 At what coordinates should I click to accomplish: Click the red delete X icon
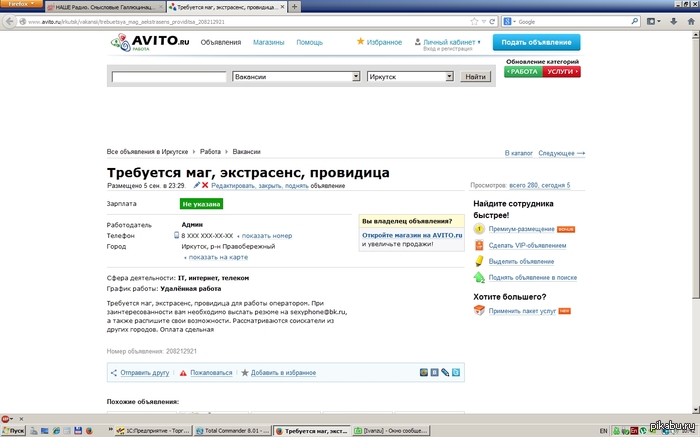coord(205,185)
